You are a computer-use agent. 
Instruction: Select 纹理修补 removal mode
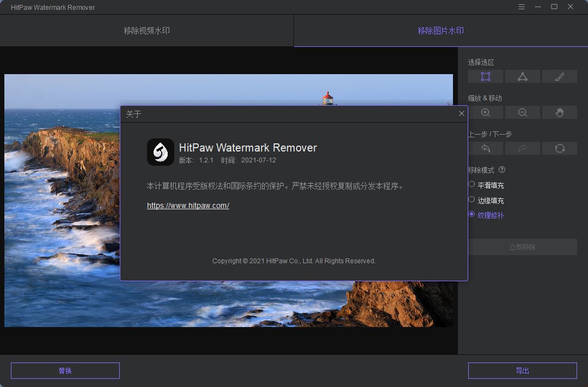486,215
